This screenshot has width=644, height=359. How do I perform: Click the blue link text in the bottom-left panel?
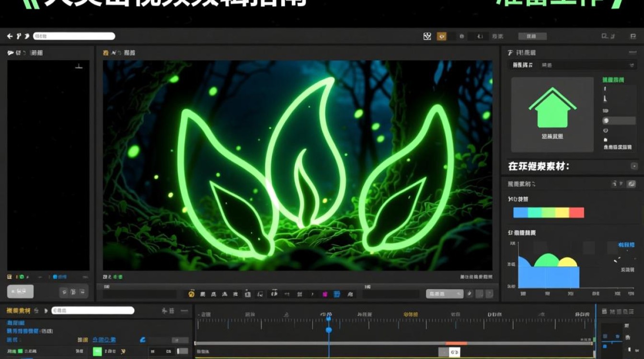click(104, 340)
